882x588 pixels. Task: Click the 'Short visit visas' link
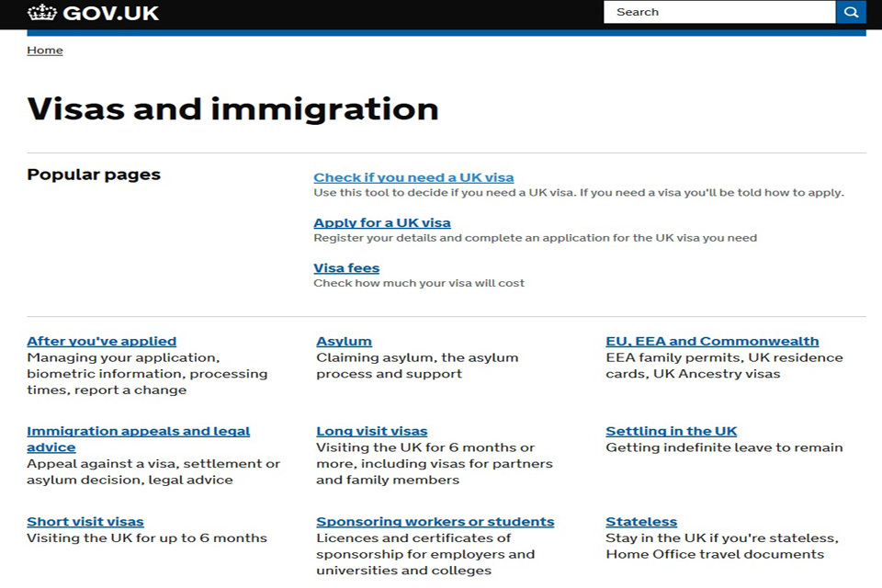pos(85,522)
